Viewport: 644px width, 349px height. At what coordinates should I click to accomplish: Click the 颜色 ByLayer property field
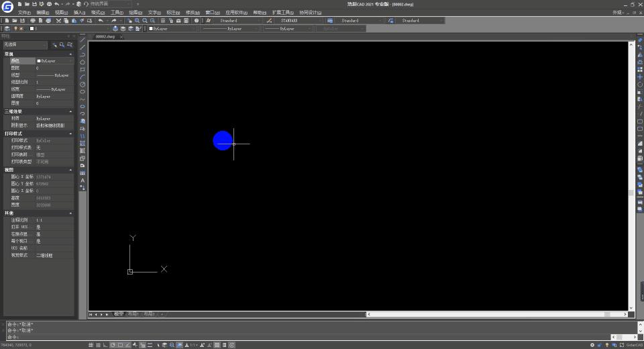52,61
